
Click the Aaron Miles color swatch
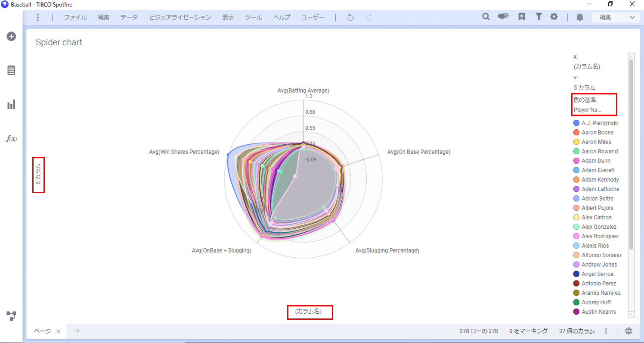coord(576,142)
